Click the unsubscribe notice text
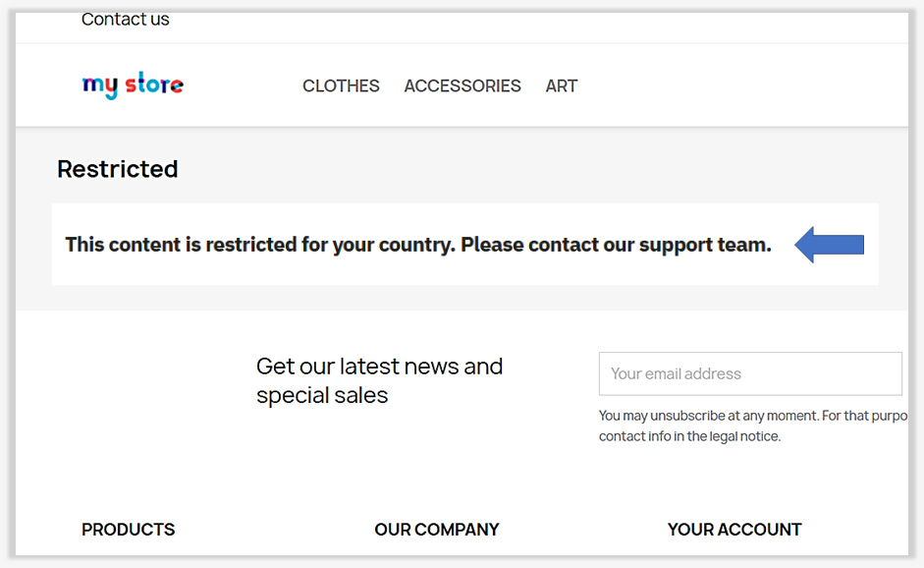This screenshot has width=924, height=568. click(x=752, y=416)
